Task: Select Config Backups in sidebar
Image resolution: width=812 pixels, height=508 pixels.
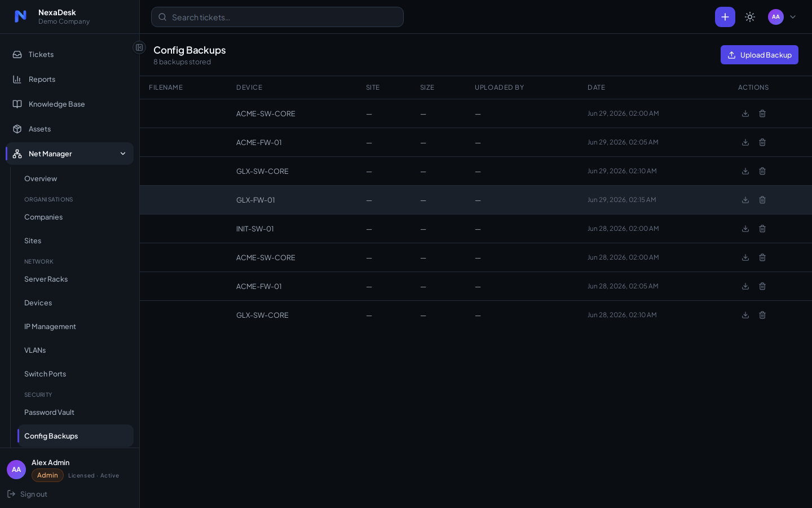Action: pos(76,436)
